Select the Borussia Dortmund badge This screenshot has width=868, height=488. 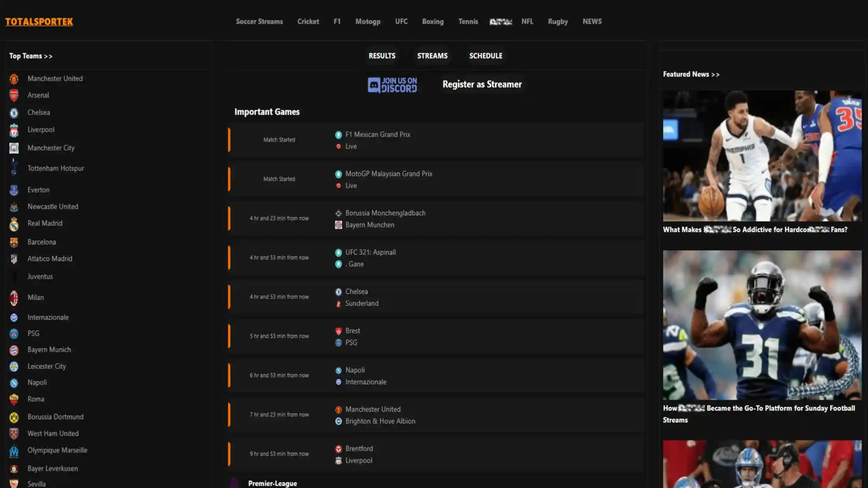click(14, 417)
